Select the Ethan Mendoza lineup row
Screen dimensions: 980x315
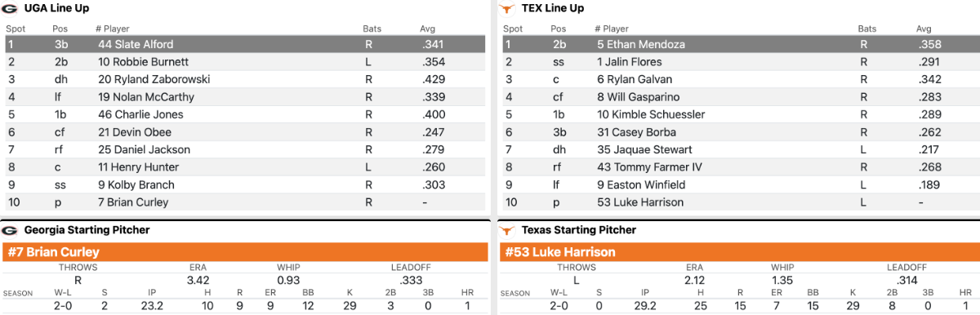point(739,44)
